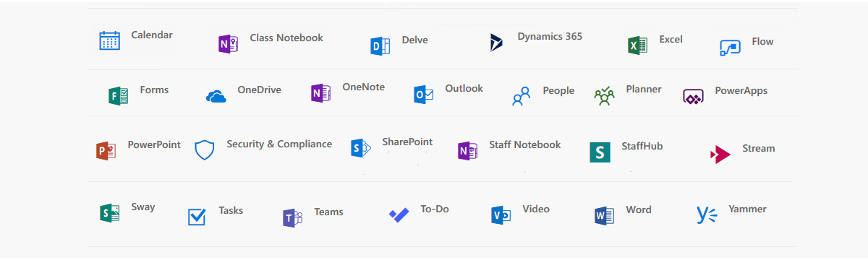868x260 pixels.
Task: Open the Sway app icon
Action: [110, 212]
